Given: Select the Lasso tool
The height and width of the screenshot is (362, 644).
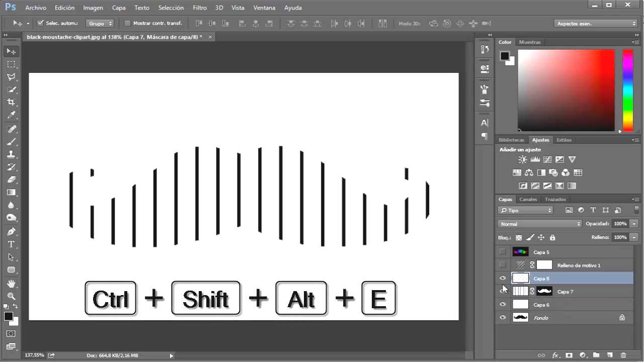Looking at the screenshot, I should click(x=11, y=77).
